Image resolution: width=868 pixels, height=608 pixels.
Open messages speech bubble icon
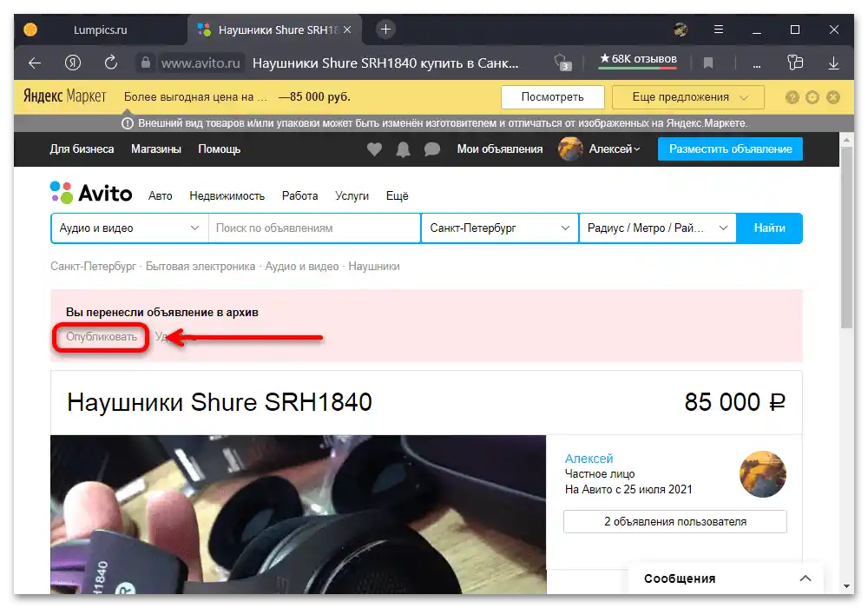(x=431, y=149)
